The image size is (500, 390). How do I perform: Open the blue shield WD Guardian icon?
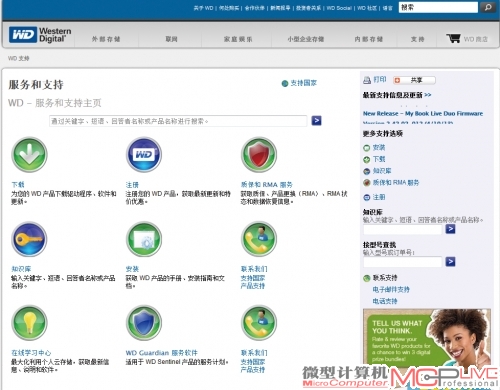144,323
